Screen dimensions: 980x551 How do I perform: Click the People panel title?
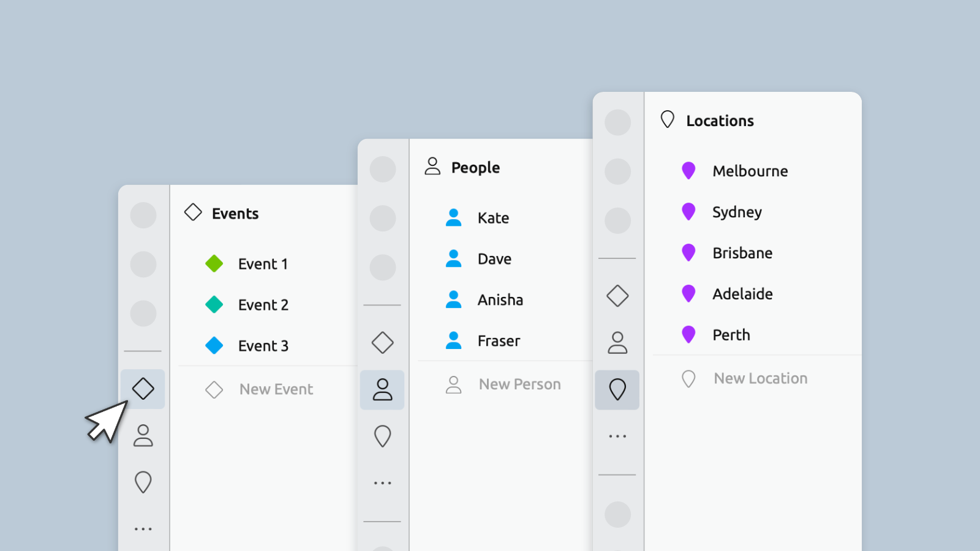point(475,168)
